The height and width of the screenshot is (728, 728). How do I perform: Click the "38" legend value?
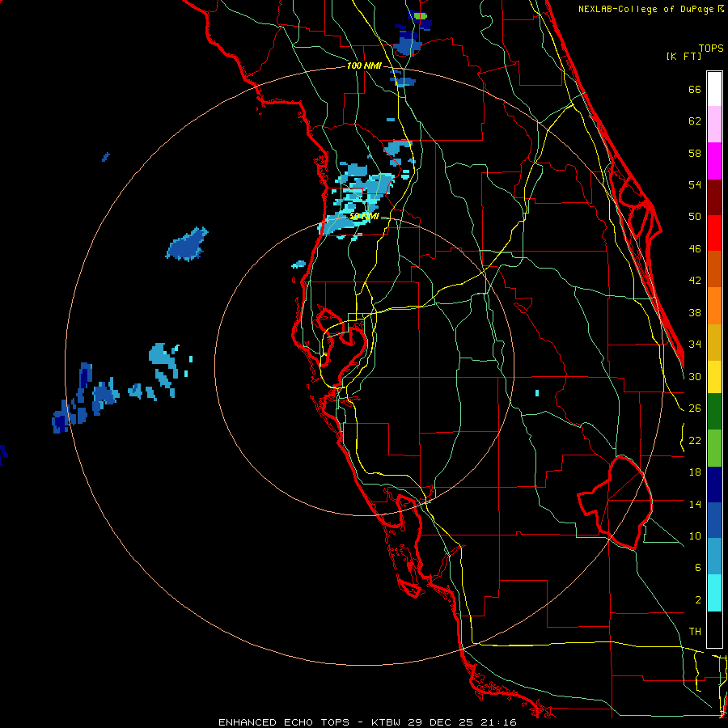[x=695, y=312]
